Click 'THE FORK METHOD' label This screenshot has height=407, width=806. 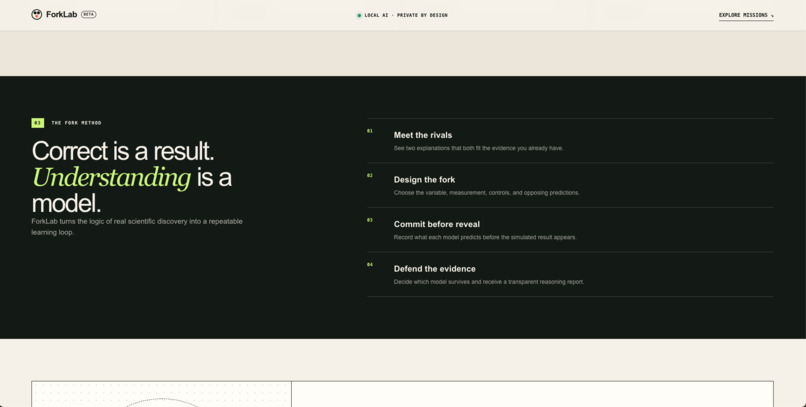pyautogui.click(x=76, y=123)
